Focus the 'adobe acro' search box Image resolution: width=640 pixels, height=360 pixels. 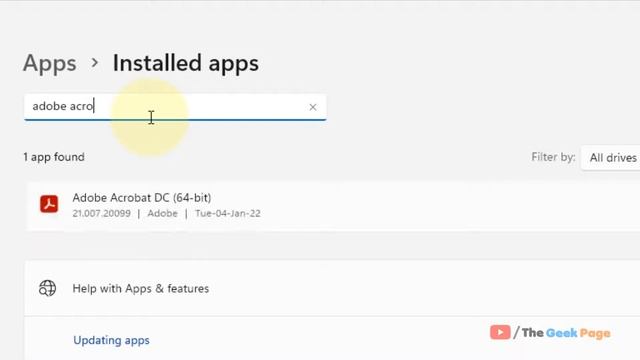tap(175, 107)
